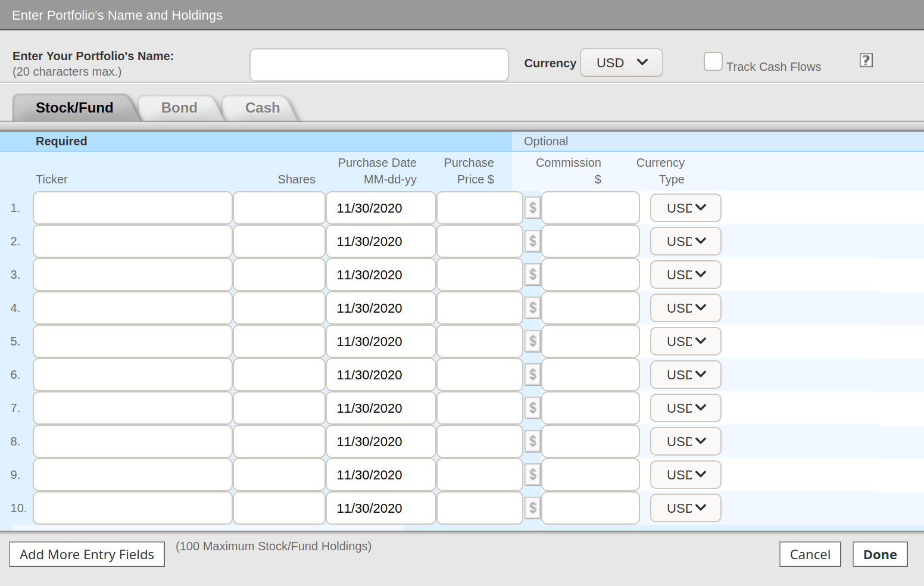Open row 8 Currency Type dropdown

686,441
